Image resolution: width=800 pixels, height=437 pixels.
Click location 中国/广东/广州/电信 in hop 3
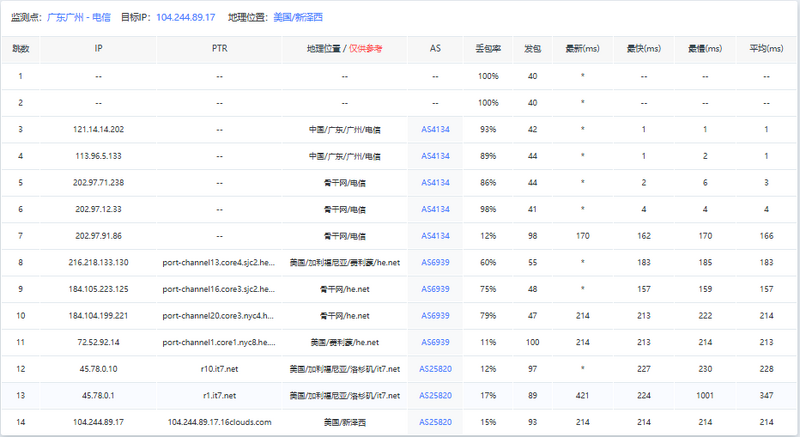tap(344, 130)
